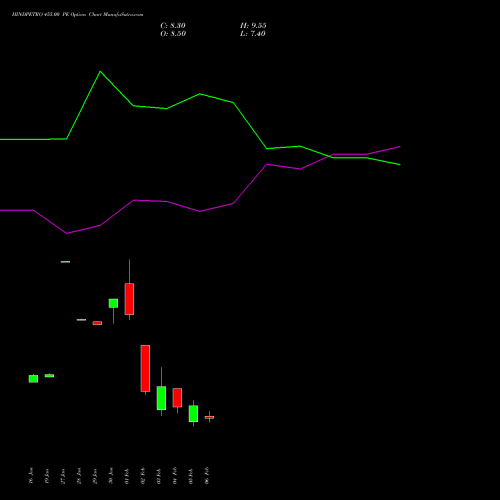Click the '30 Jan' date axis label
The image size is (500, 500).
[111, 476]
